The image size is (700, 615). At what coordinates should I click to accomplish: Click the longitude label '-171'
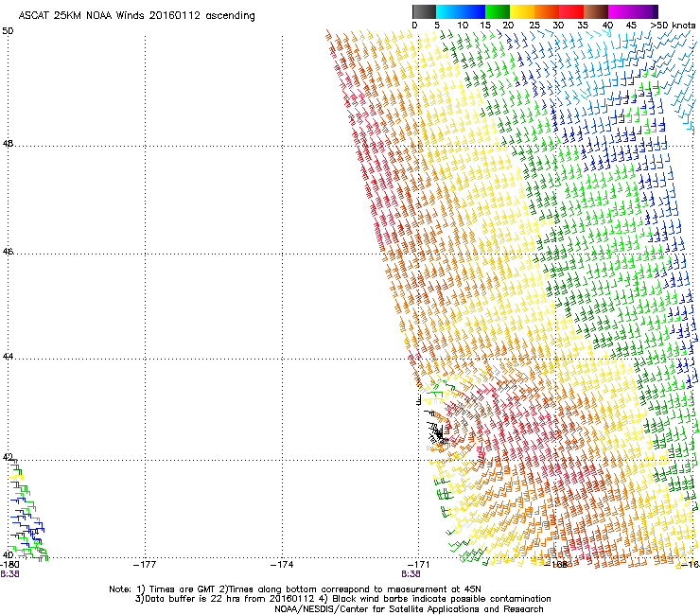[418, 565]
